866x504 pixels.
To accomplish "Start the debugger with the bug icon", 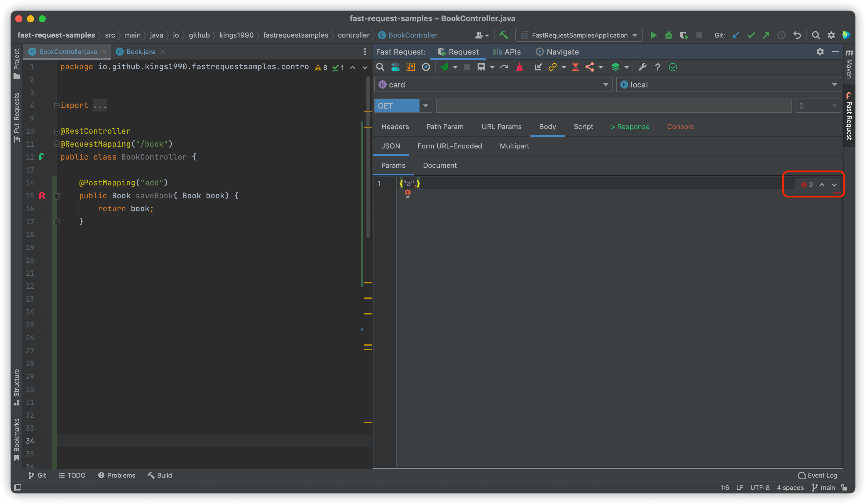I will click(x=669, y=35).
